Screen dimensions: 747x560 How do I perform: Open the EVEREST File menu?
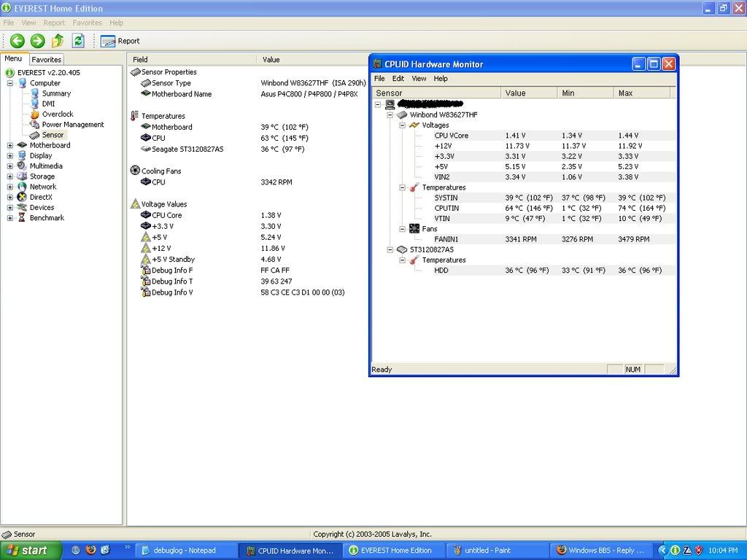9,23
